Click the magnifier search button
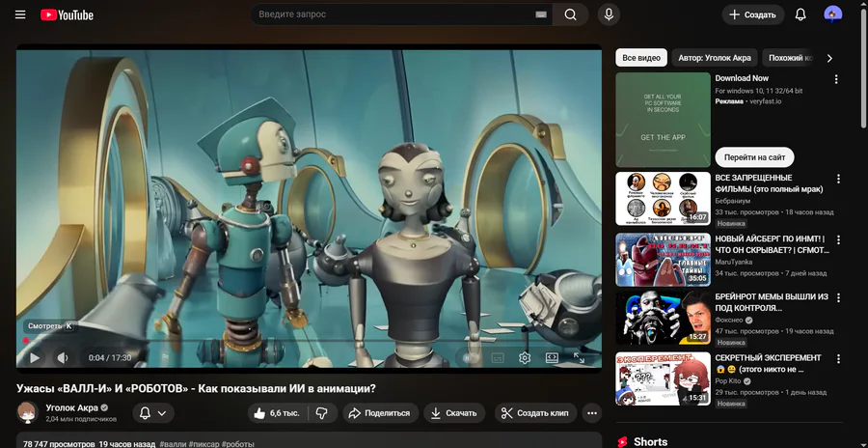This screenshot has width=868, height=448. [570, 14]
